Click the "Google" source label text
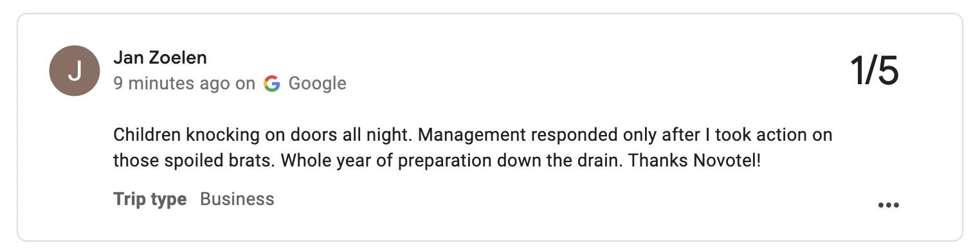980x252 pixels. click(317, 84)
